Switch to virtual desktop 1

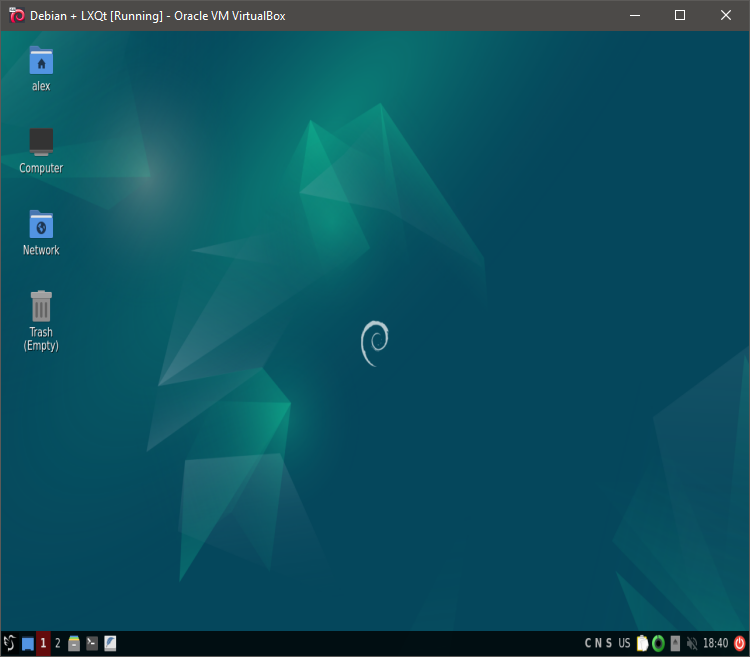tap(43, 643)
